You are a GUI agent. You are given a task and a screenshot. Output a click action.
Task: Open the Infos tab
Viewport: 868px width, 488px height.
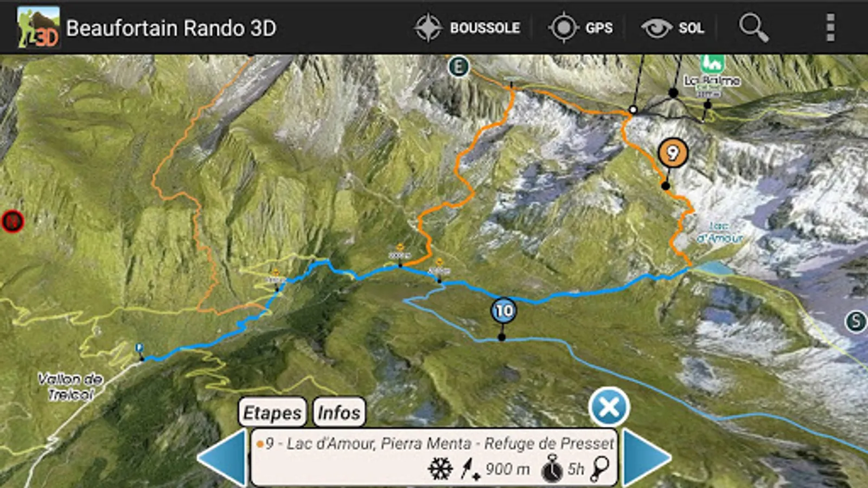point(339,412)
